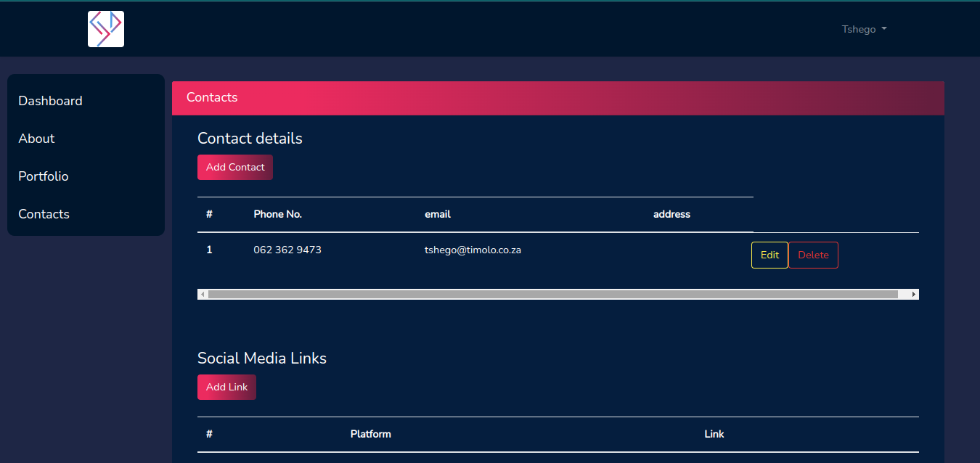Click the scrollbar left arrow
This screenshot has width=980, height=463.
(x=203, y=295)
